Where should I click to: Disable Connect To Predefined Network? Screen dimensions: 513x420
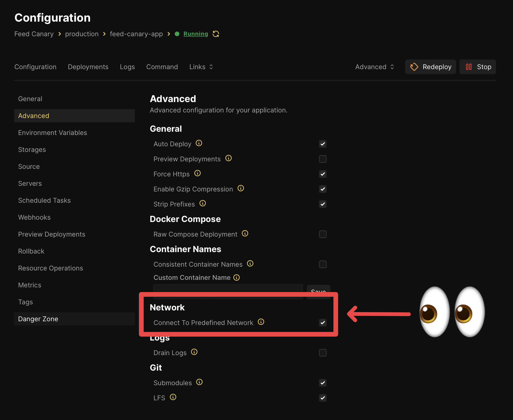point(323,322)
